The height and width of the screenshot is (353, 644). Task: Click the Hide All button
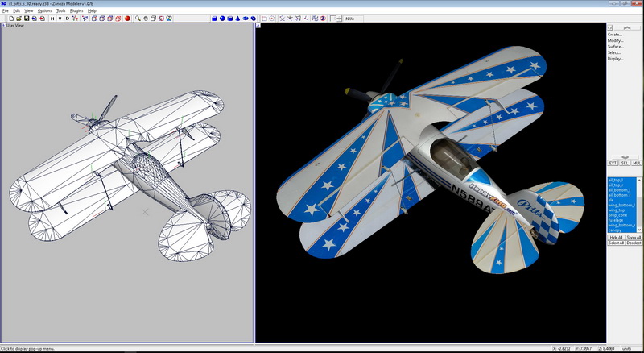click(x=616, y=238)
